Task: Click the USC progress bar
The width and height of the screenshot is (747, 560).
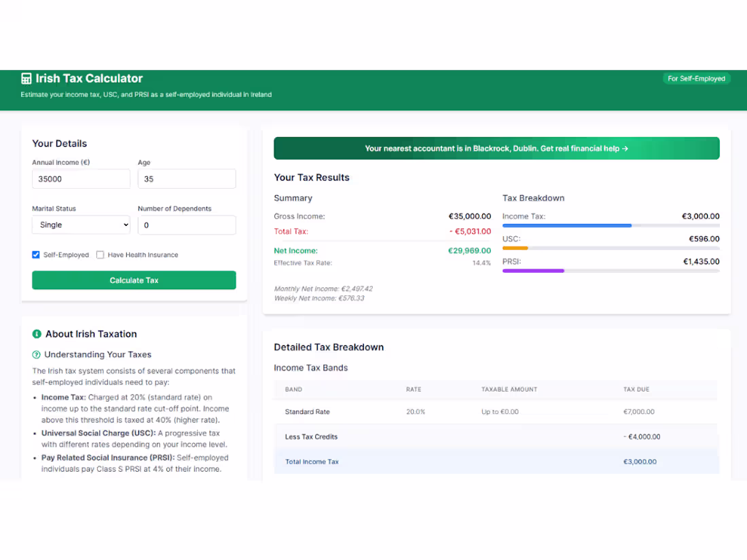Action: click(x=611, y=248)
